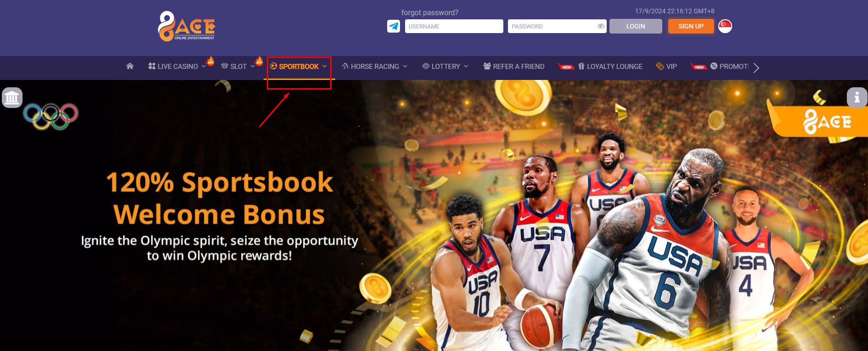Toggle password visibility eye icon
The width and height of the screenshot is (868, 351).
[x=601, y=26]
